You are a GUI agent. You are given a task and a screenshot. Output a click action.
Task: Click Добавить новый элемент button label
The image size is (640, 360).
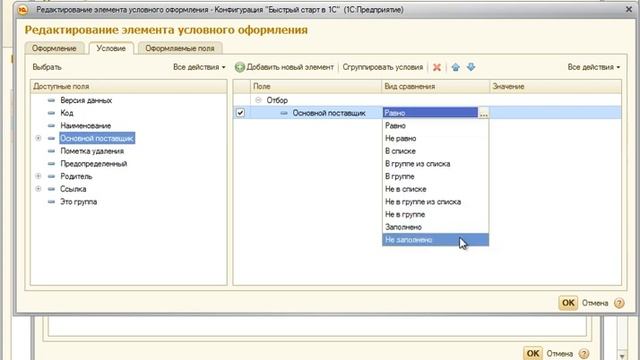[290, 67]
